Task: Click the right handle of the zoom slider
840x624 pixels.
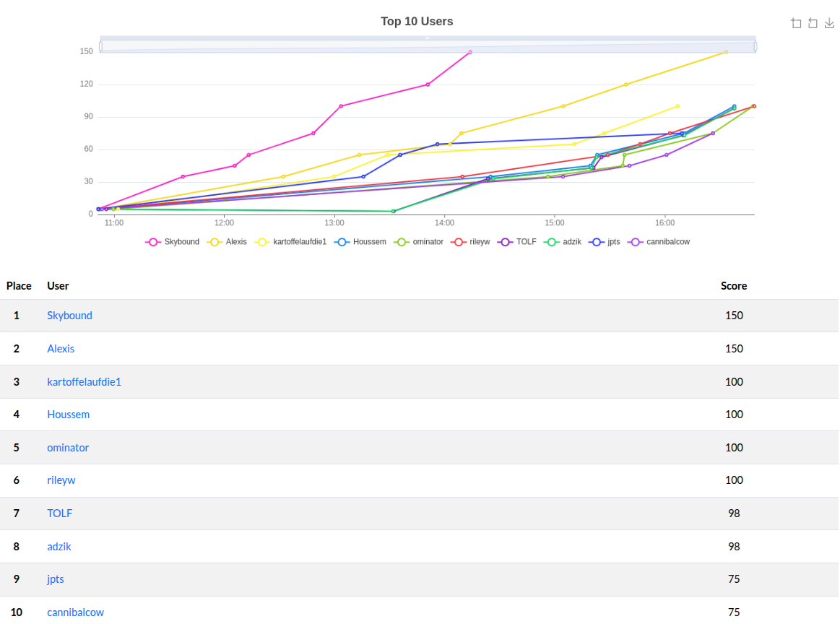Action: pyautogui.click(x=755, y=46)
